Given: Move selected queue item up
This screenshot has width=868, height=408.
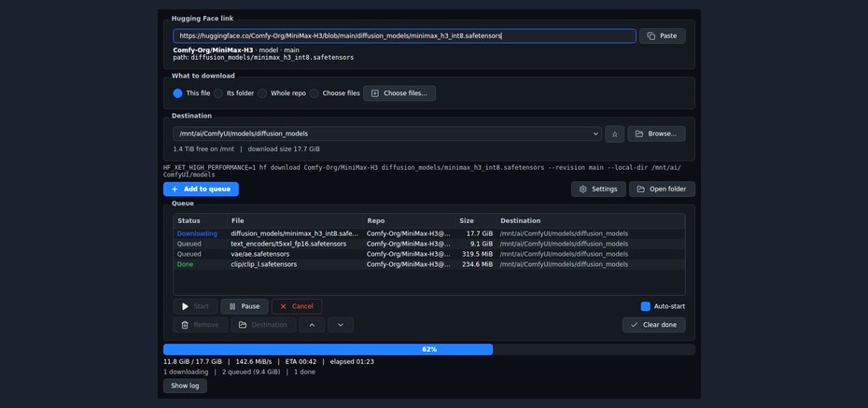Looking at the screenshot, I should 313,325.
